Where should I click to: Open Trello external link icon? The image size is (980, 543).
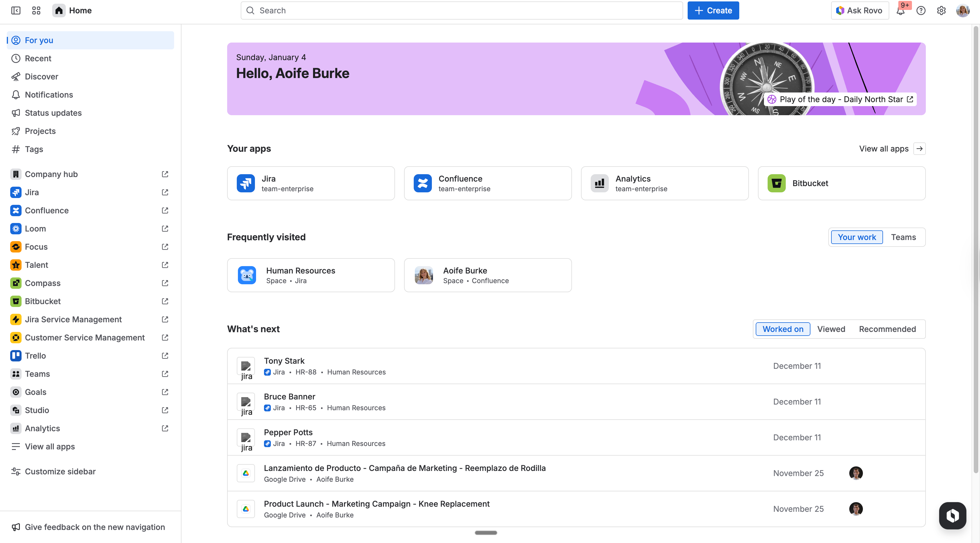(x=165, y=355)
